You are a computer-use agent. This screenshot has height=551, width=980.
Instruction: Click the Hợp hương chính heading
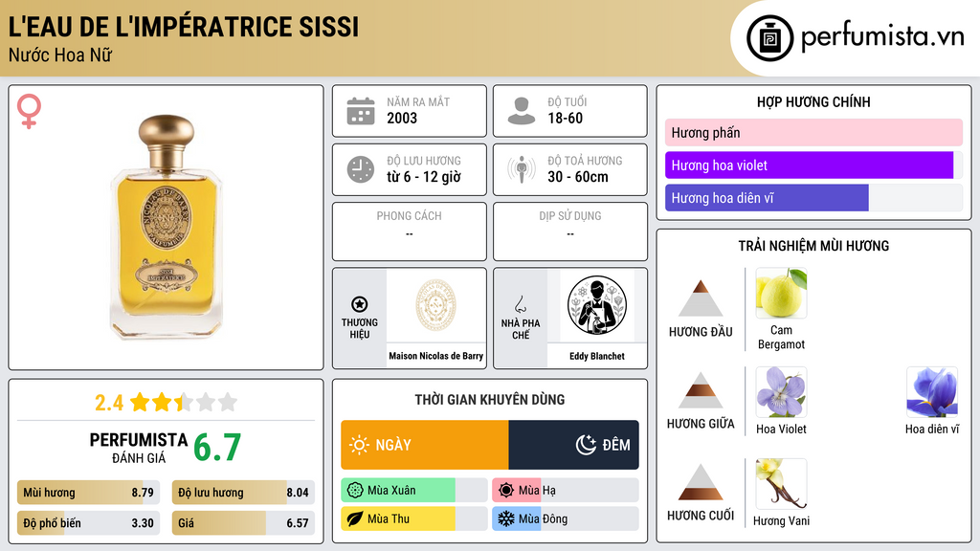pos(813,101)
